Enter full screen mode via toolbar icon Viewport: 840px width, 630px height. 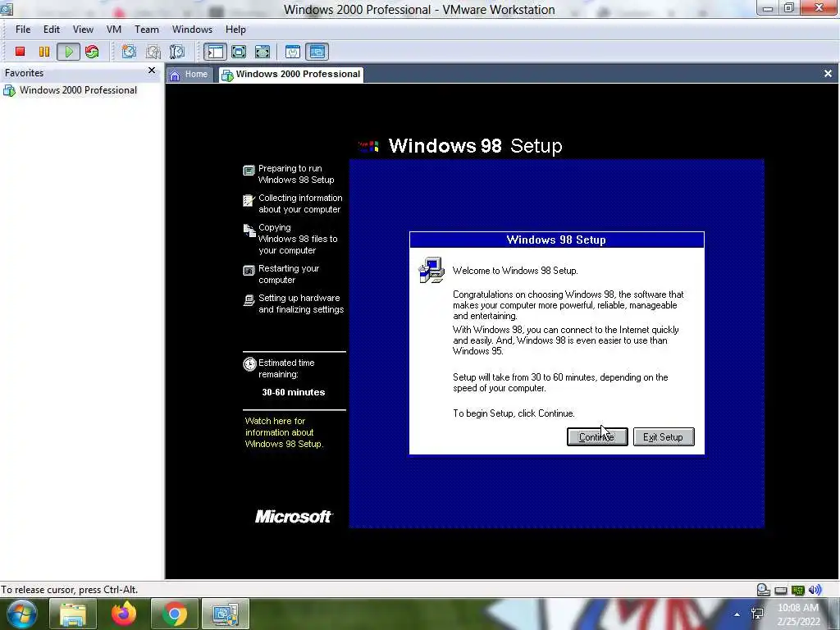239,52
